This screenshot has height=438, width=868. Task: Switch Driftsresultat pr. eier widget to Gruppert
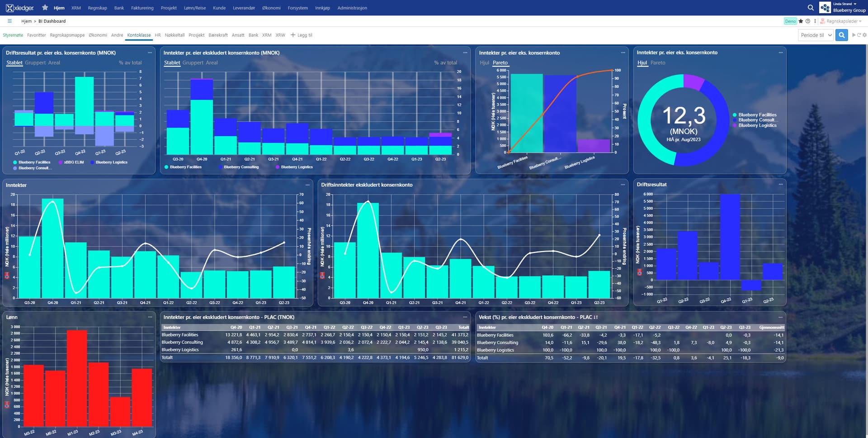(35, 63)
